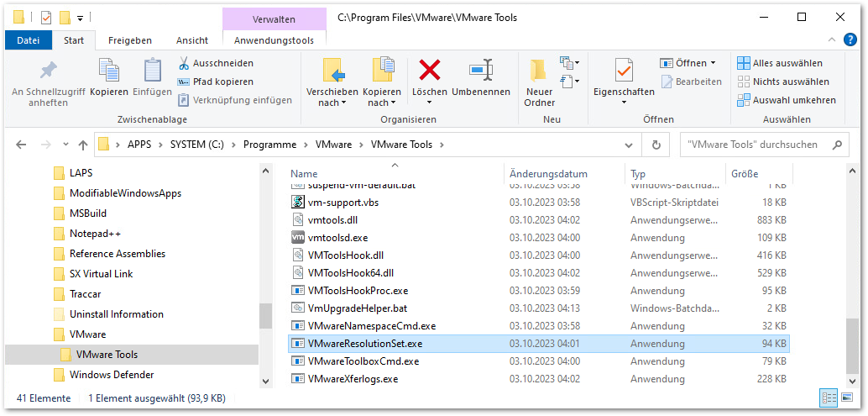The image size is (868, 416).
Task: Click the Verwalten contextual tab
Action: pyautogui.click(x=274, y=19)
